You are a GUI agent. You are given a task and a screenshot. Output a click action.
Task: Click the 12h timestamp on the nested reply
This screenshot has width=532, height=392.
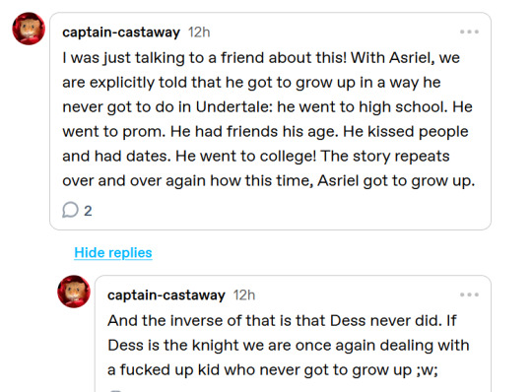click(x=244, y=295)
